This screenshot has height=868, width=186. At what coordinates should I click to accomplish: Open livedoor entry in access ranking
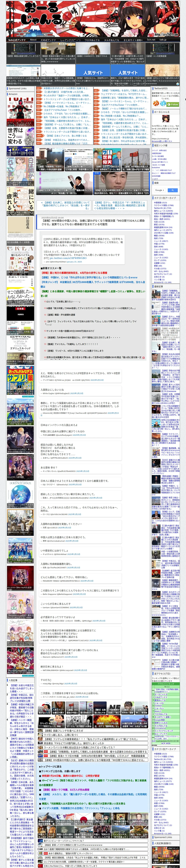pos(158,706)
